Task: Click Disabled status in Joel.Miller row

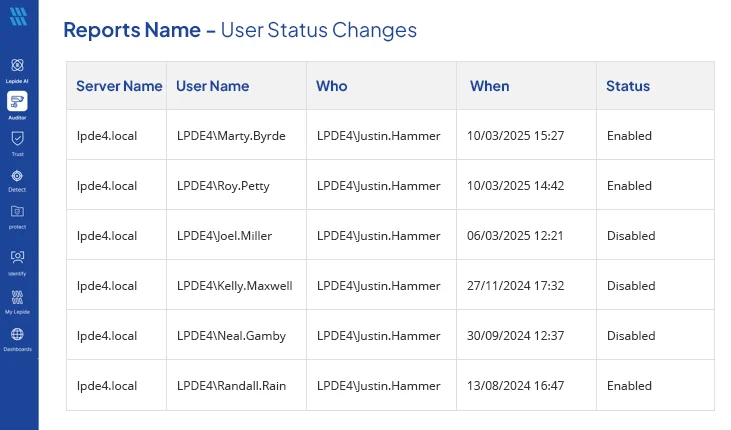Action: click(631, 236)
